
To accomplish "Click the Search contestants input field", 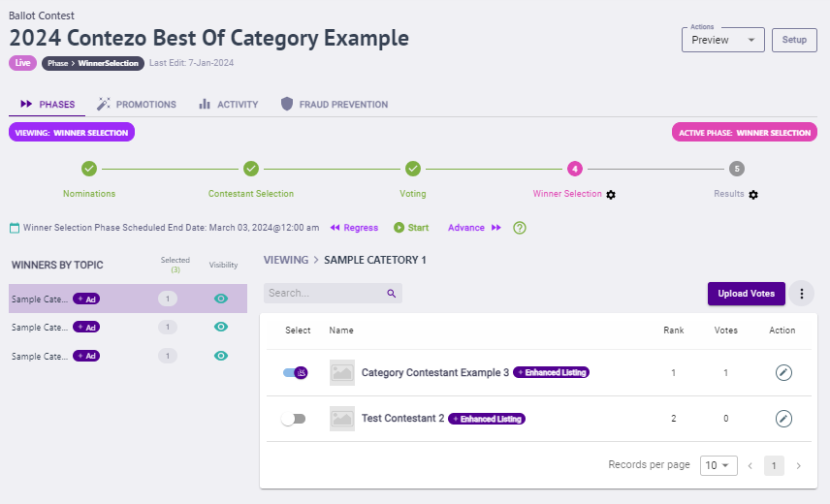I will point(333,293).
